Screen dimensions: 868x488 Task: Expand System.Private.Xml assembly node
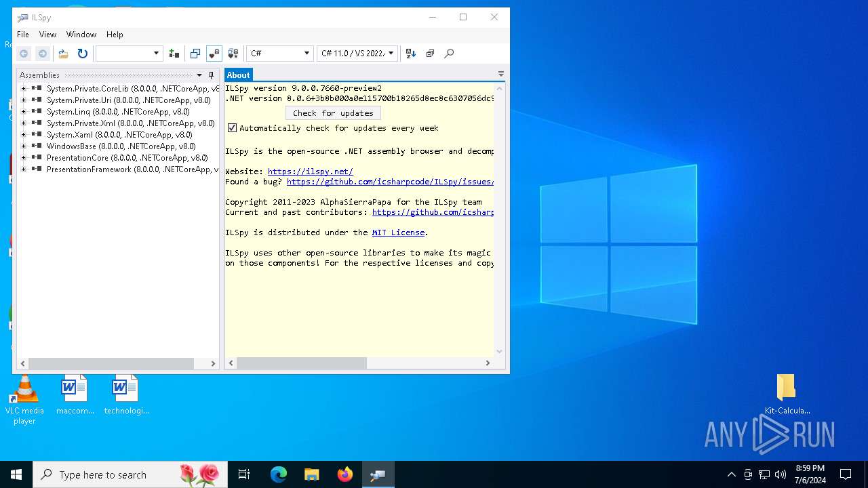23,123
